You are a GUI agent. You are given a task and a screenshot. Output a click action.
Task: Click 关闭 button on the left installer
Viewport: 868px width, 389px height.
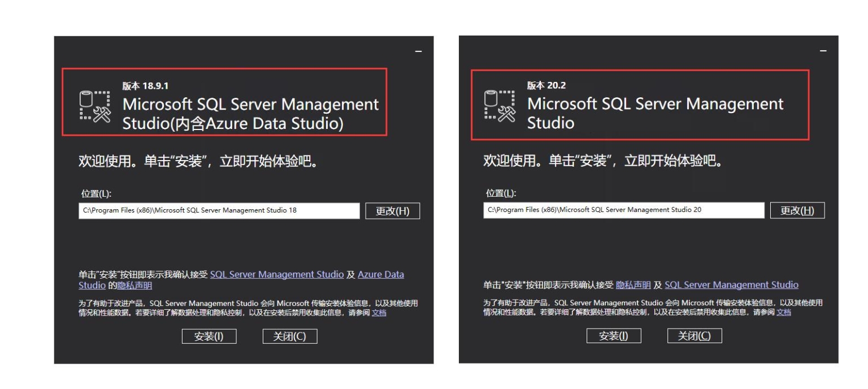(x=290, y=336)
